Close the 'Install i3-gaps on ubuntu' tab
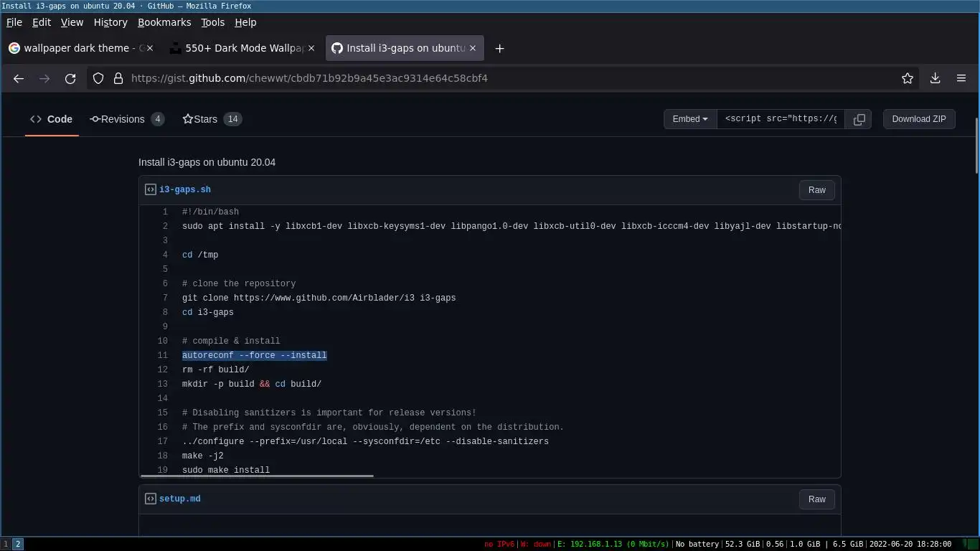This screenshot has width=980, height=551. pos(473,48)
